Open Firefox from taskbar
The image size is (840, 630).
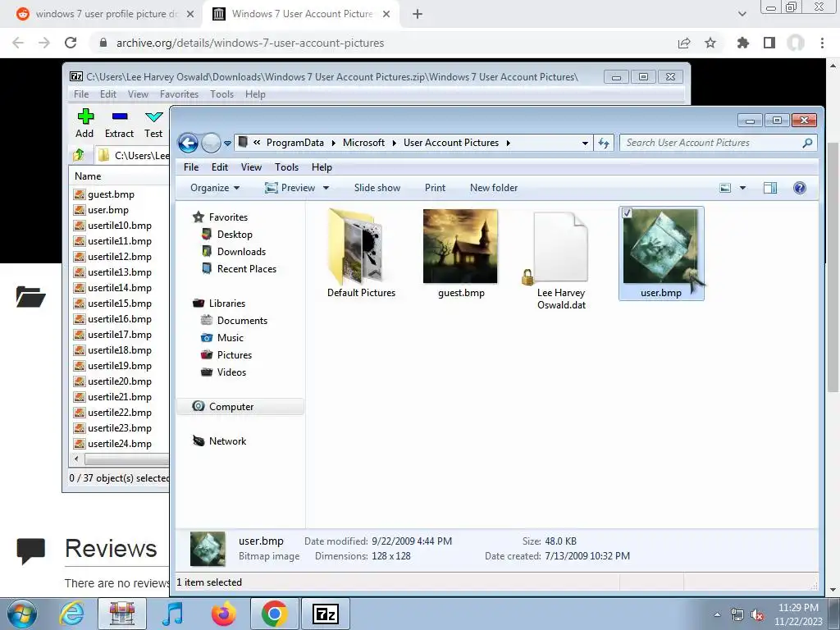pos(224,614)
